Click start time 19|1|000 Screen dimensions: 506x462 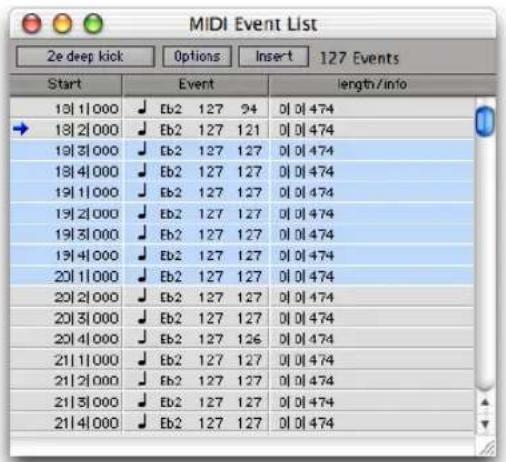(87, 193)
